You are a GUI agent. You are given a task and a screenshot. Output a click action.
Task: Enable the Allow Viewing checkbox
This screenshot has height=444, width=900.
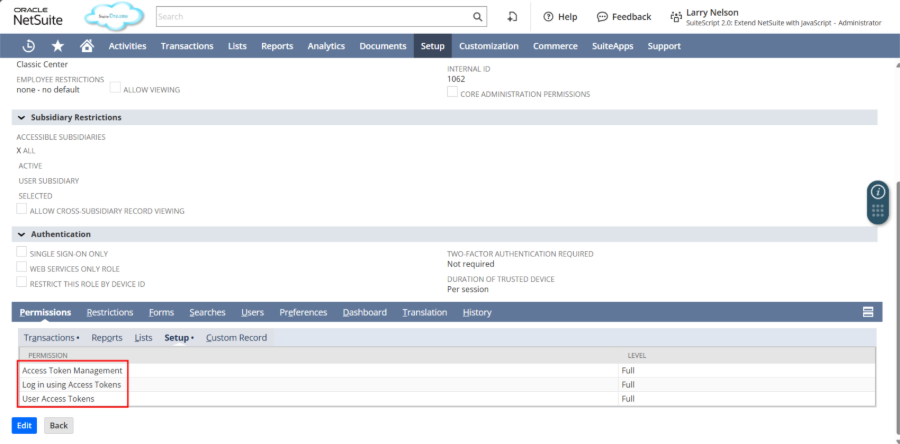(x=115, y=88)
